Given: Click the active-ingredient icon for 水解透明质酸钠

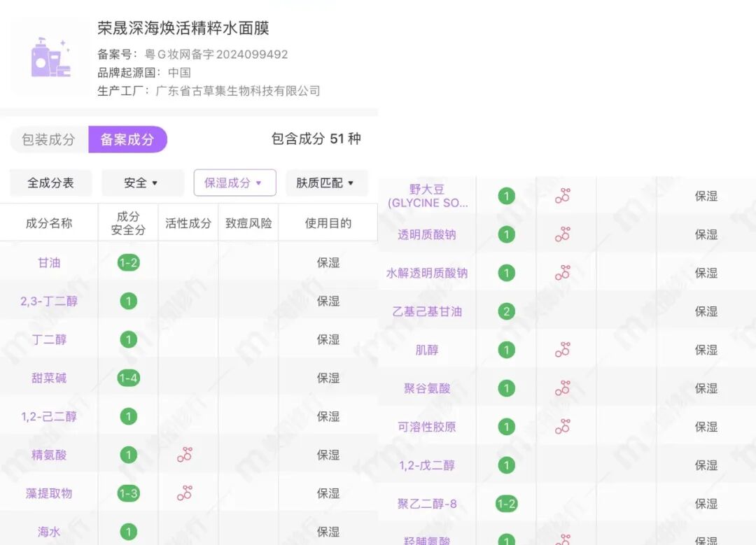Looking at the screenshot, I should point(563,273).
